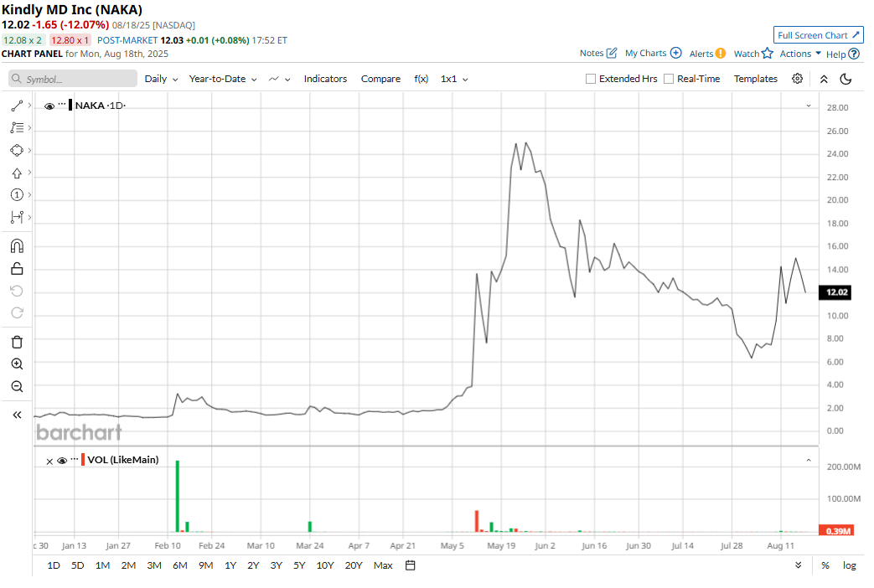Screen dimensions: 874x588
Task: Select the 1D range tab
Action: pos(54,565)
